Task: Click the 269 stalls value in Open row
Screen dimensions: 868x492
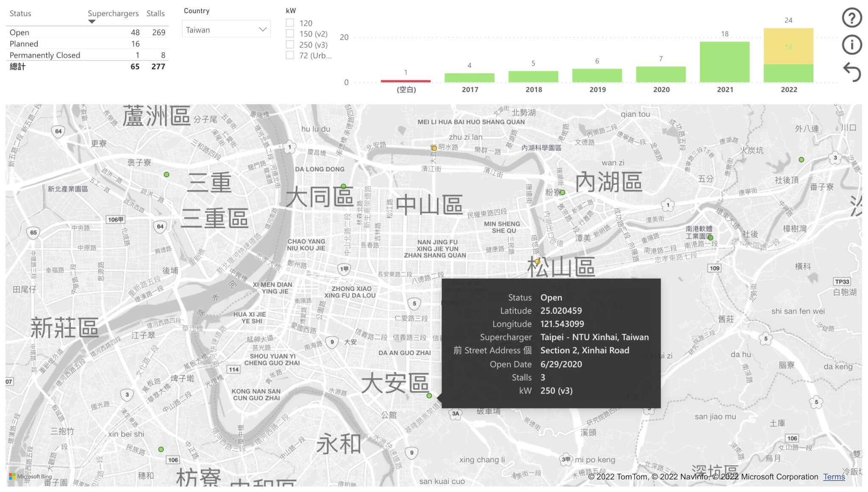Action: tap(159, 32)
